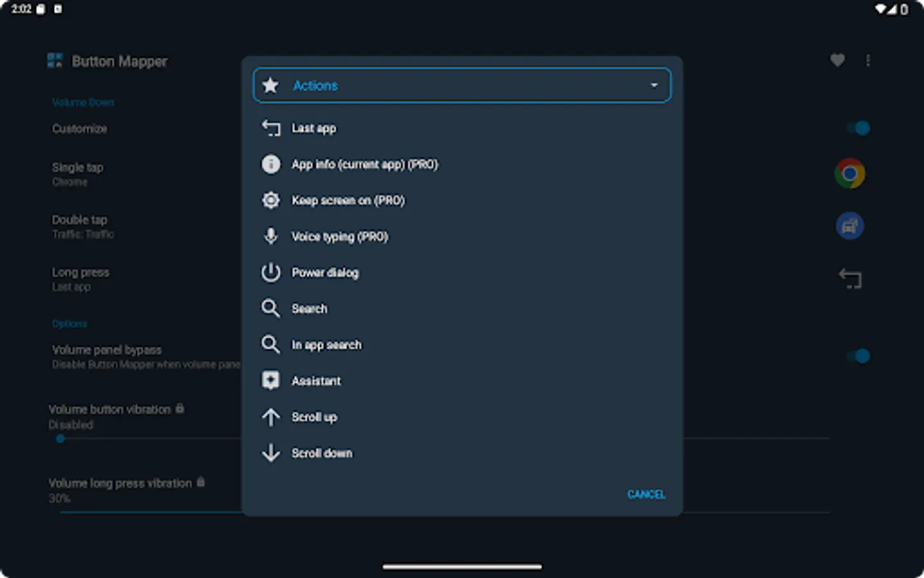Select the Chrome app icon shortcut
The height and width of the screenshot is (578, 924).
(850, 173)
